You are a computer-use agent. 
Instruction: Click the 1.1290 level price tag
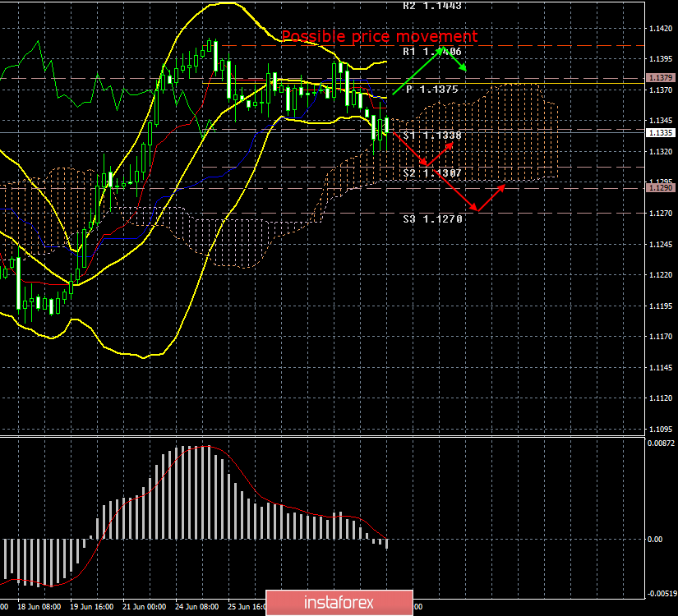(661, 187)
